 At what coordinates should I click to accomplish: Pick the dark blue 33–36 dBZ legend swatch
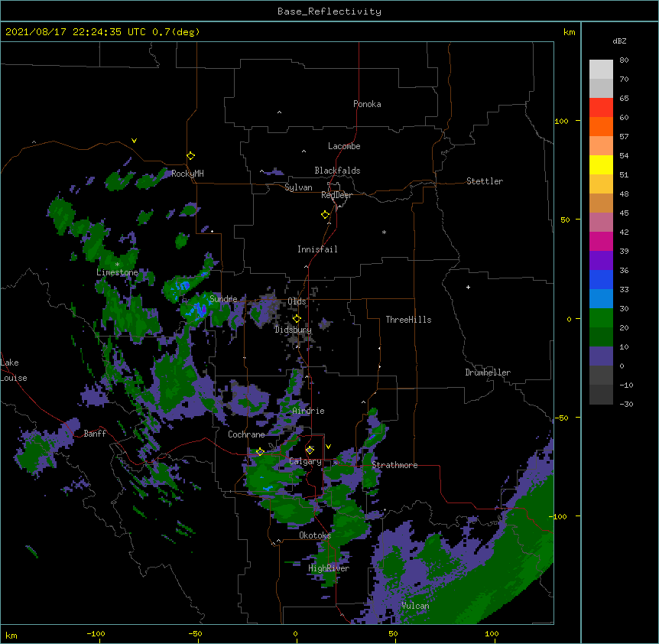601,279
